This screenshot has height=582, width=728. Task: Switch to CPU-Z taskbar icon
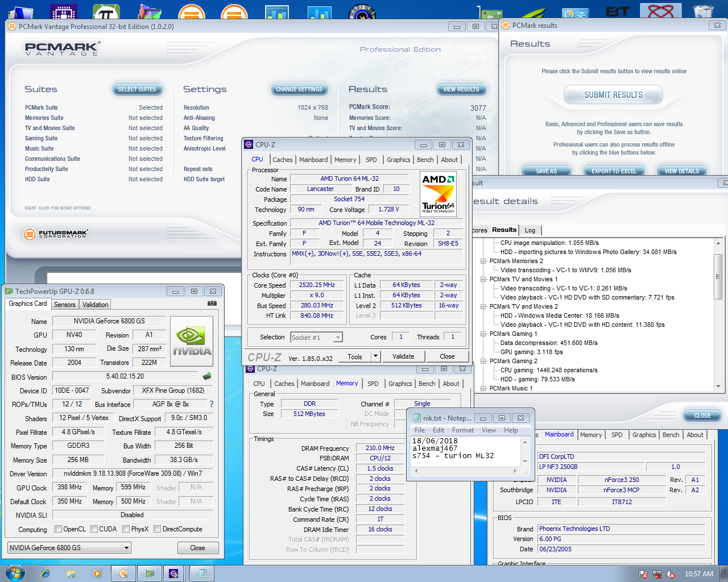(174, 573)
